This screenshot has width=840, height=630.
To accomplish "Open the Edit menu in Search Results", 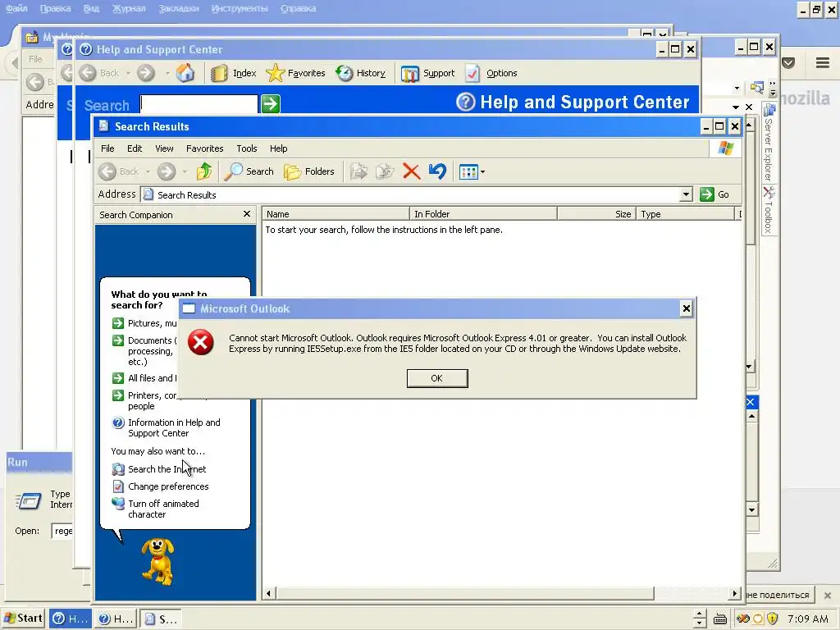I will [135, 148].
